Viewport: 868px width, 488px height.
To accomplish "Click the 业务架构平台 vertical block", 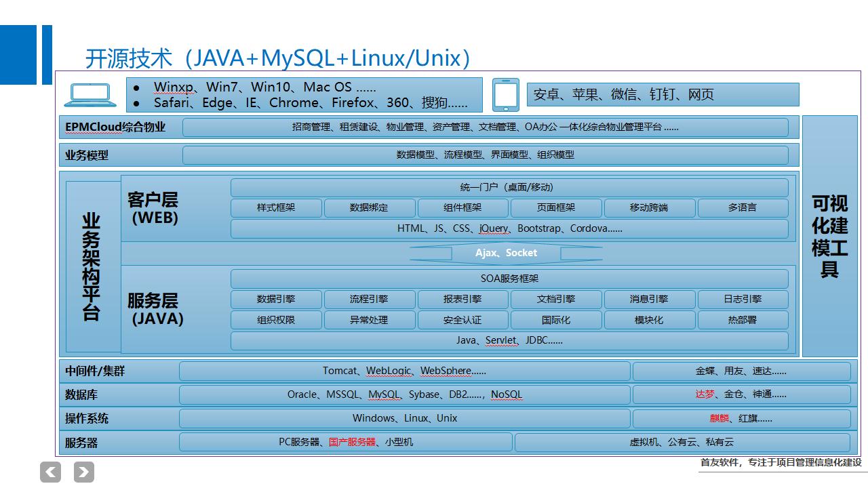I will click(x=93, y=266).
